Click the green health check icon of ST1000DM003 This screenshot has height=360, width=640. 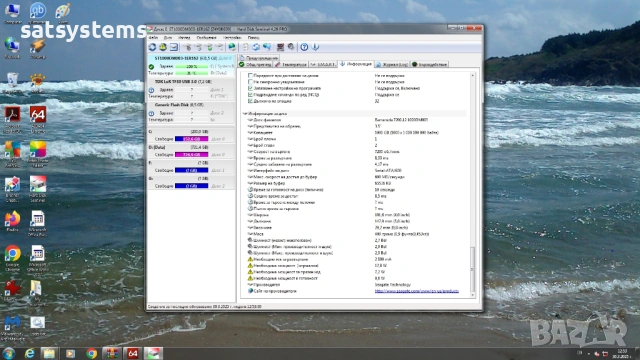(x=151, y=67)
